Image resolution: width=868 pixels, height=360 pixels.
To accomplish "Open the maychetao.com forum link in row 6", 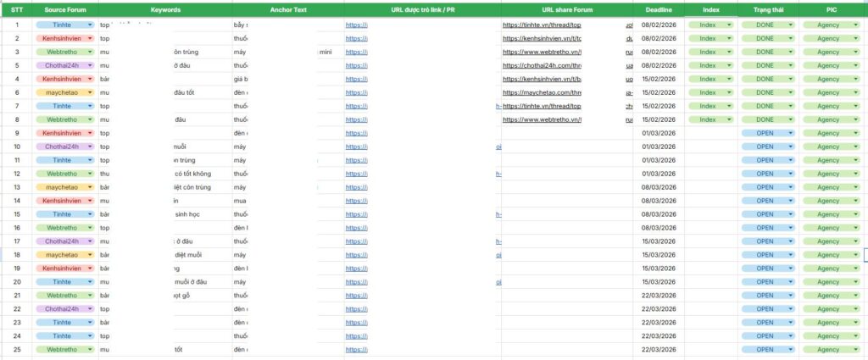I will (x=542, y=92).
